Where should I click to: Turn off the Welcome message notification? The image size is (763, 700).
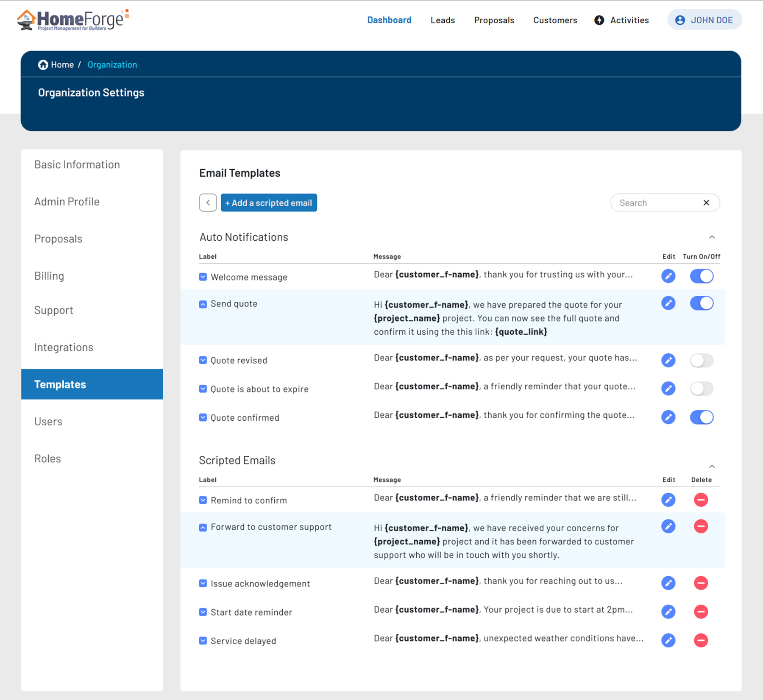coord(702,276)
